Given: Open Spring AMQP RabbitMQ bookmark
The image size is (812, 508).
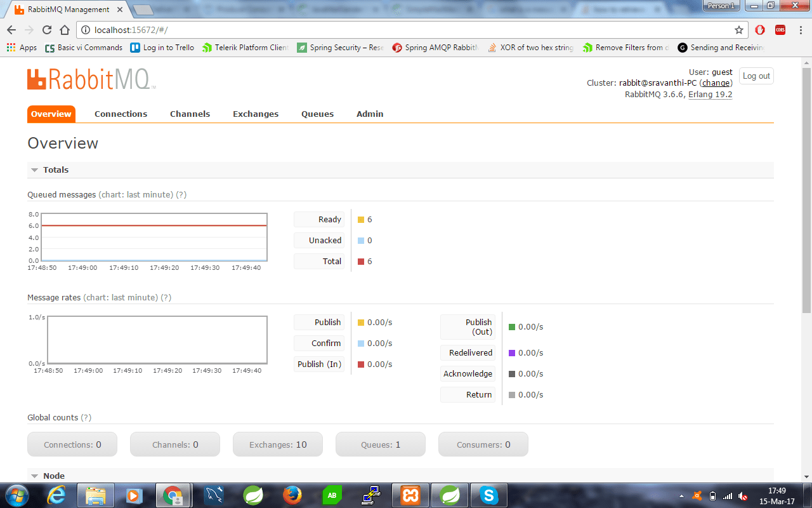Looking at the screenshot, I should point(436,48).
